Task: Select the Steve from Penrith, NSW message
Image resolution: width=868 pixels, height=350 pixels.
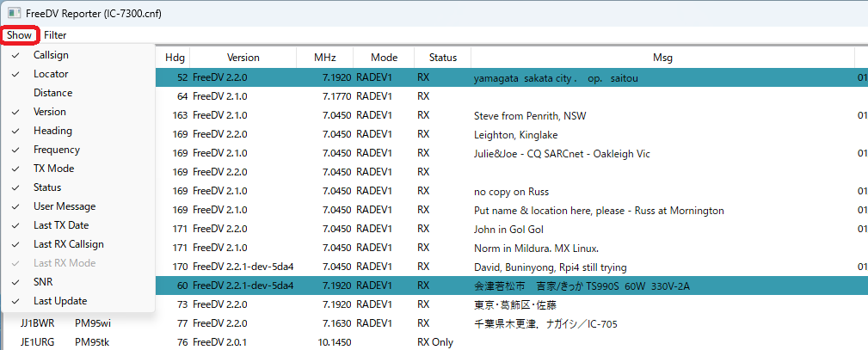Action: (x=530, y=116)
